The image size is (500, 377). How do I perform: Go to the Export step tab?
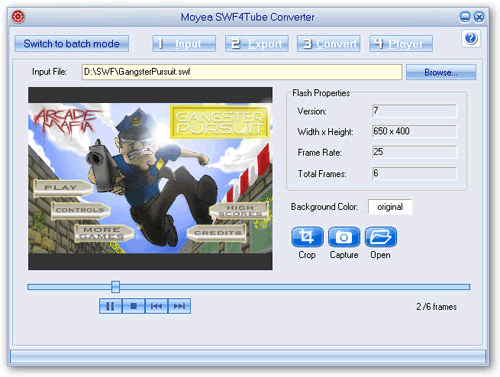256,44
